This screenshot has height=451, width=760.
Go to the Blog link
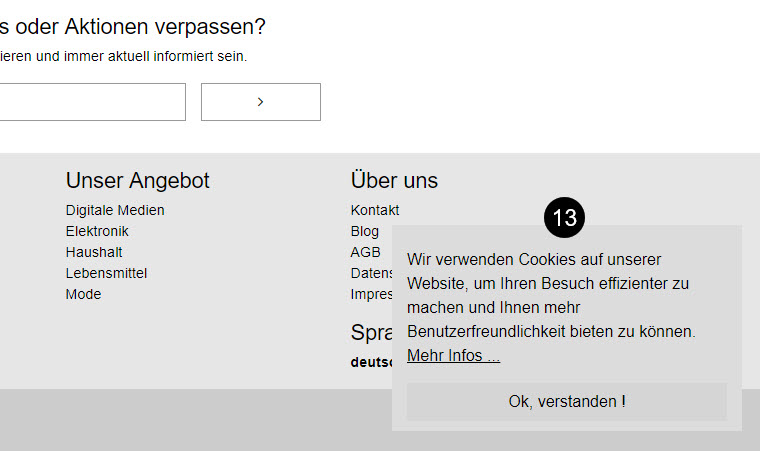[x=365, y=231]
